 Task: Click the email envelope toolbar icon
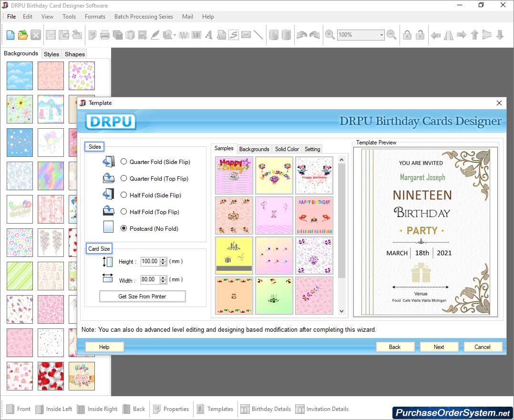point(246,35)
